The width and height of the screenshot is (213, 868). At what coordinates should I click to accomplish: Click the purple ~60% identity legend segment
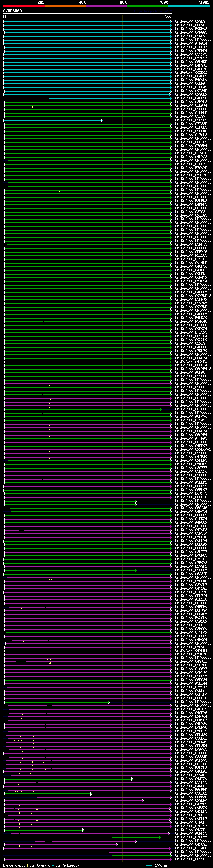[106, 6]
